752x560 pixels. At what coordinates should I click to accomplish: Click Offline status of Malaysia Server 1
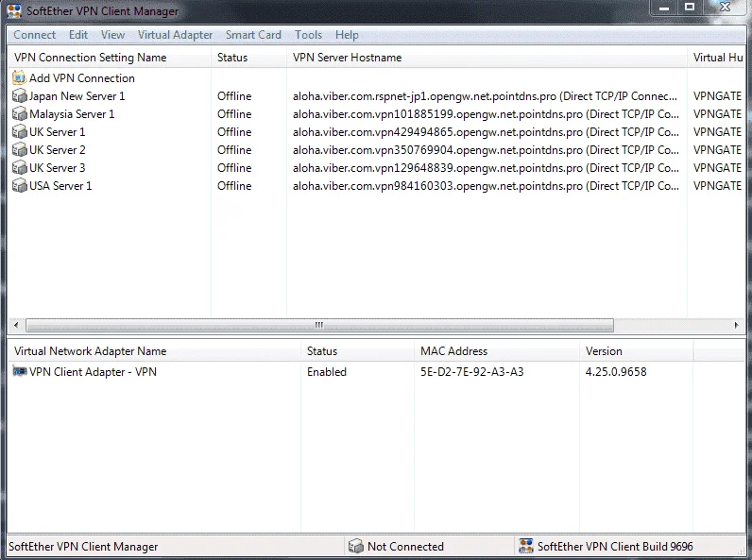234,114
